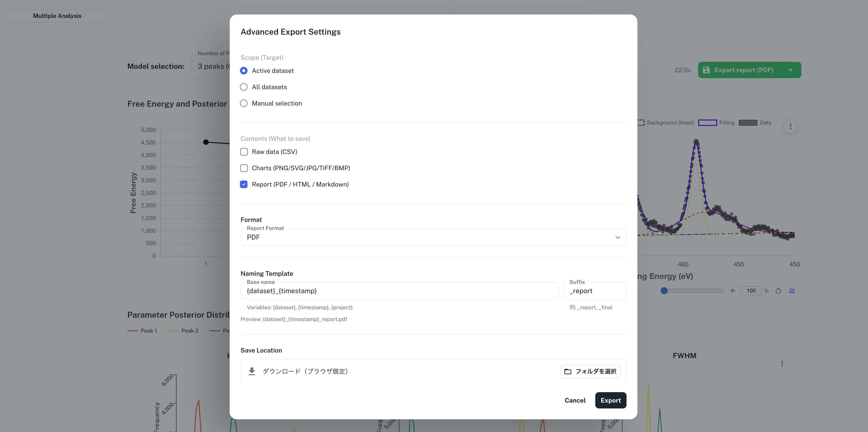Image resolution: width=868 pixels, height=432 pixels.
Task: Click the save disk icon on Export report
Action: [706, 70]
